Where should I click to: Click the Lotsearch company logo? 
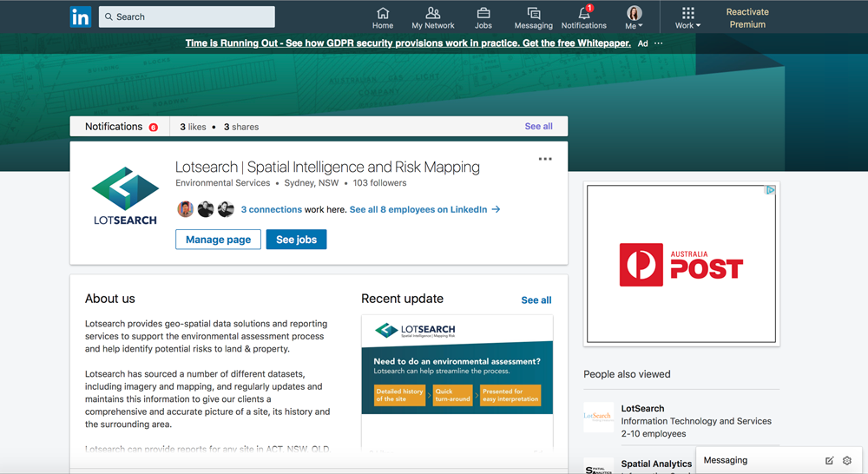[125, 196]
